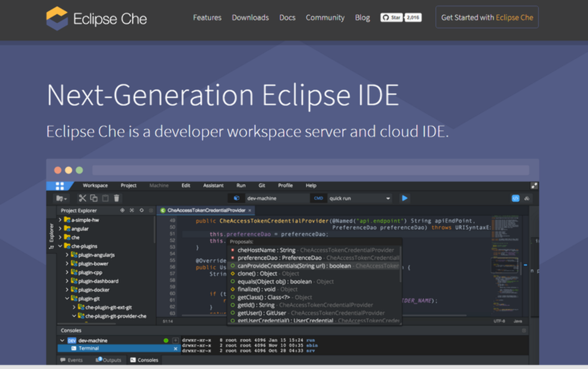This screenshot has width=588, height=369.
Task: Expand the plugin-angularjs module
Action: pyautogui.click(x=67, y=255)
